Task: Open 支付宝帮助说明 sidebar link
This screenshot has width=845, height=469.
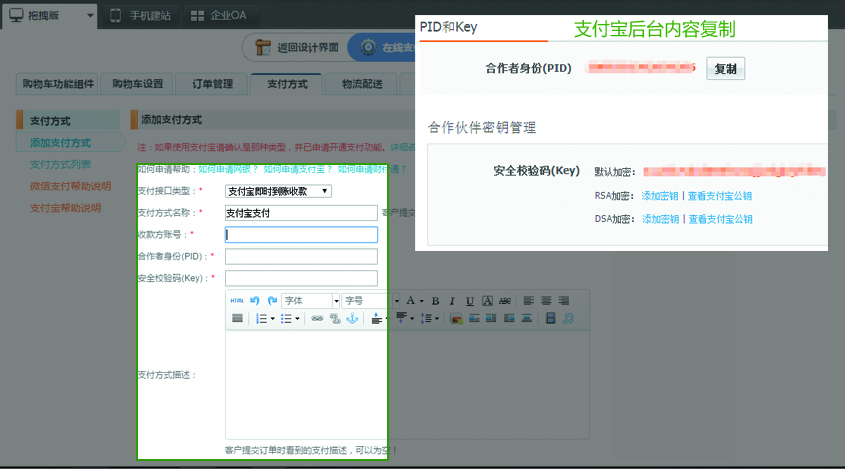Action: (x=65, y=208)
